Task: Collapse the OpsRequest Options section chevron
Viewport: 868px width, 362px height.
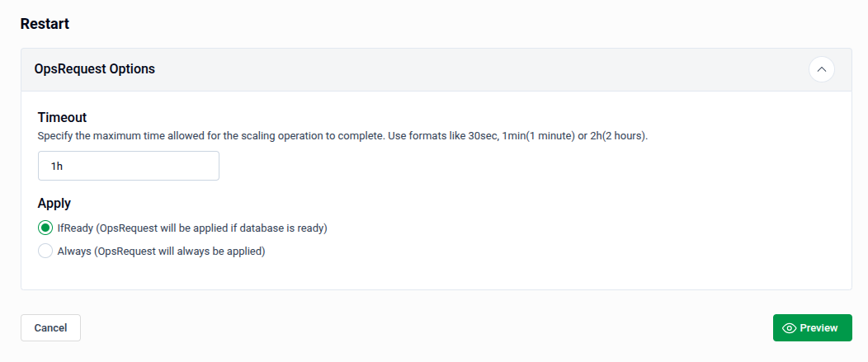Action: 821,69
